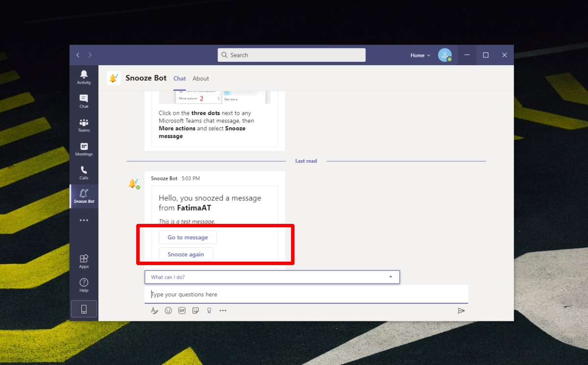
Task: Open the Apps store
Action: [x=84, y=261]
